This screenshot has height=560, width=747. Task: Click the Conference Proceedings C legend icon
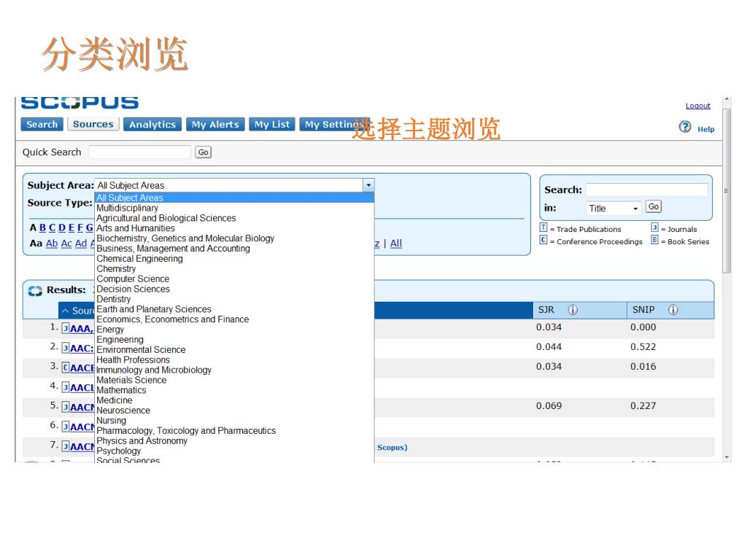(543, 240)
